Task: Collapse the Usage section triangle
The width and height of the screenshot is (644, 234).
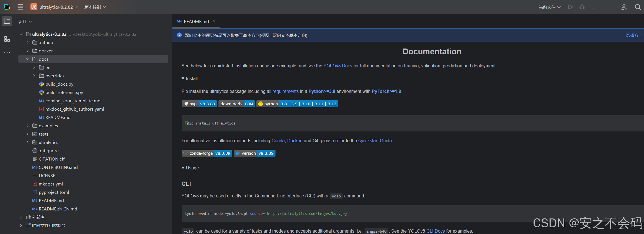Action: (183, 168)
